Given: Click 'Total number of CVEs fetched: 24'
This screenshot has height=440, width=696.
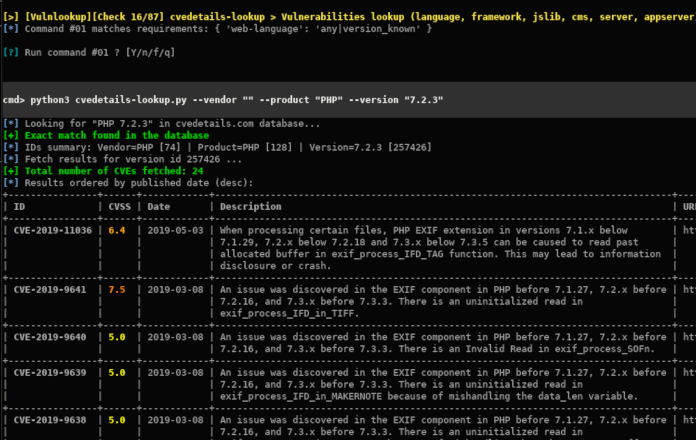Looking at the screenshot, I should (114, 171).
